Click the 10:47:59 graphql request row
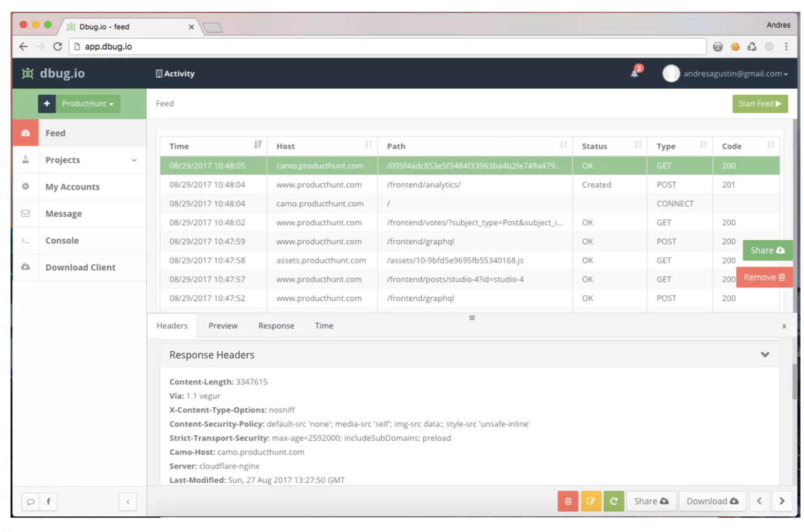The image size is (804, 532). click(470, 242)
